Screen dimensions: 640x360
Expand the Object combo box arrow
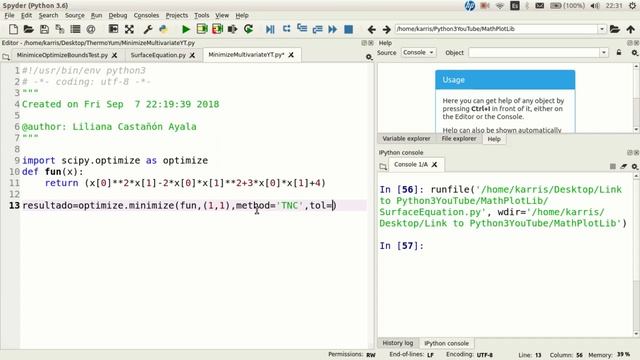604,53
